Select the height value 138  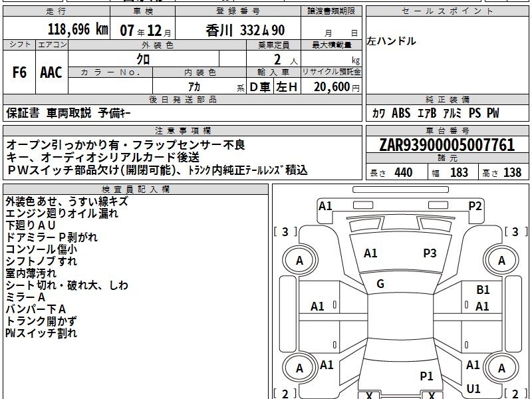512,172
